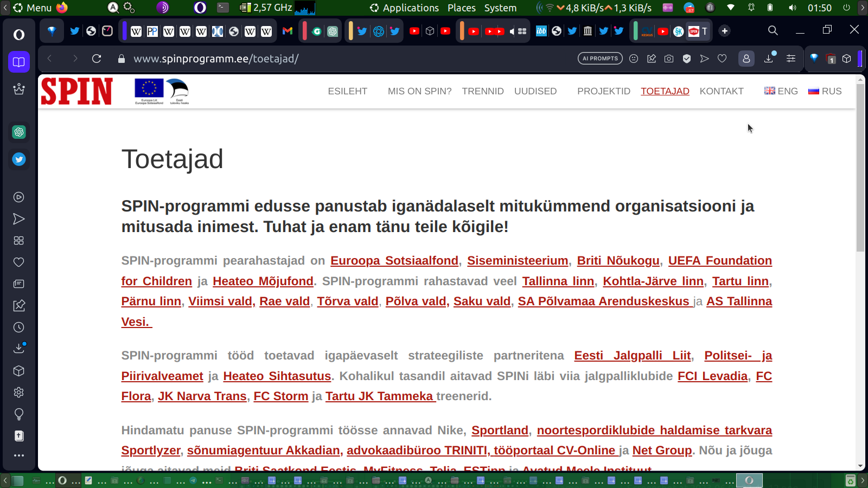Viewport: 868px width, 488px height.
Task: Follow the Tallinna linn link
Action: point(558,281)
